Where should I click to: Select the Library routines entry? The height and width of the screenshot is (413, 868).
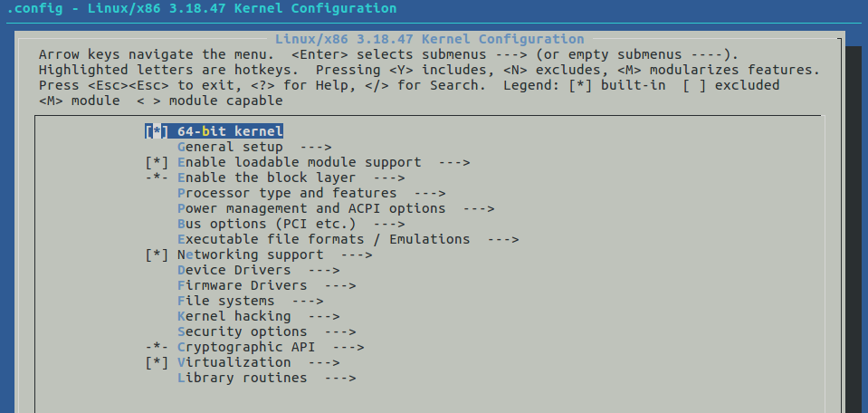[242, 378]
